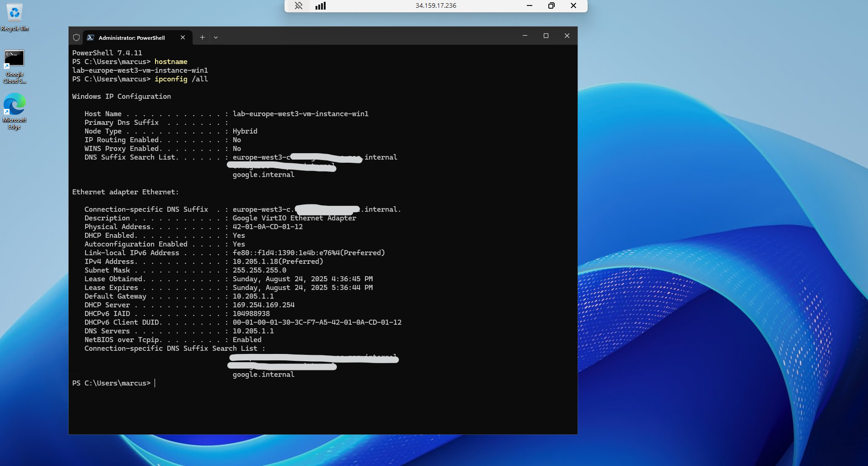
Task: Click the typed hostname command
Action: click(x=171, y=62)
